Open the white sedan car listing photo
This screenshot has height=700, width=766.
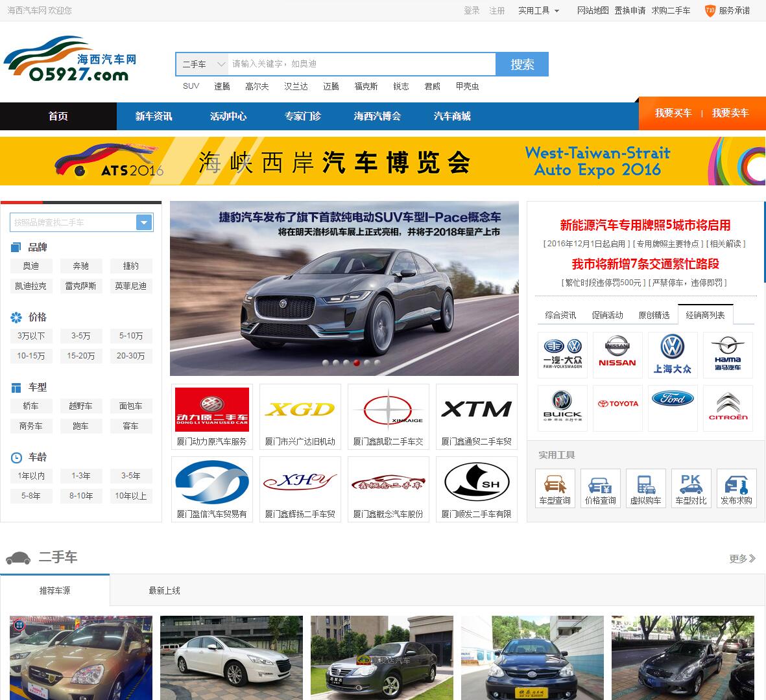(232, 657)
